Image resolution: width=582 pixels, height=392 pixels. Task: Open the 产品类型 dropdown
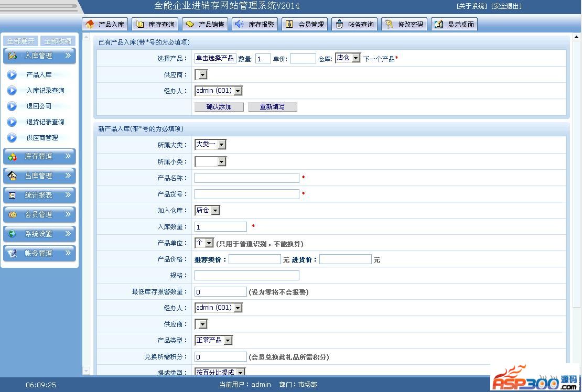(x=213, y=341)
